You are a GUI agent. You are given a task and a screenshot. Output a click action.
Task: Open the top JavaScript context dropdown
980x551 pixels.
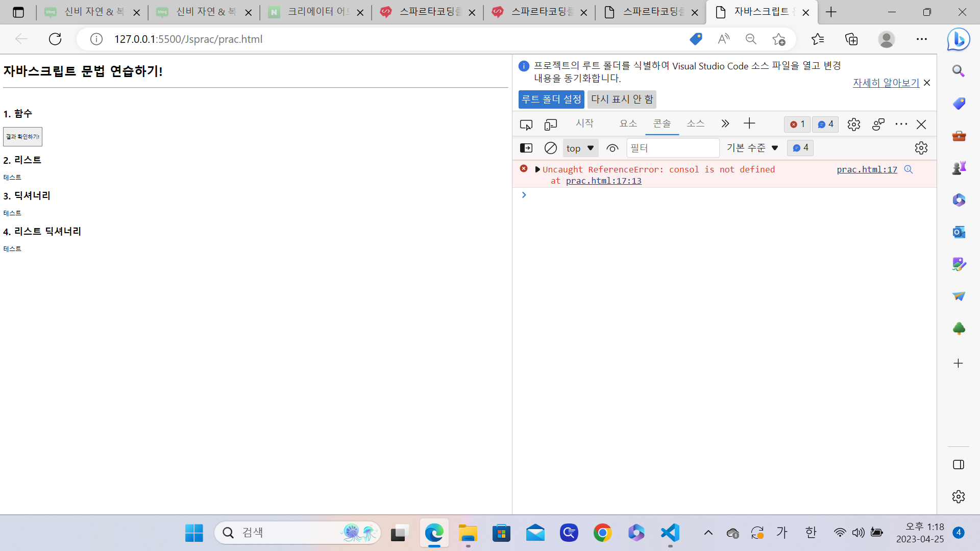(580, 148)
